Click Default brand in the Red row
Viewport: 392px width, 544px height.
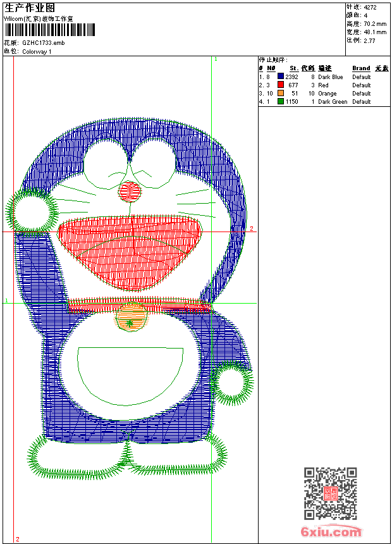pos(361,85)
